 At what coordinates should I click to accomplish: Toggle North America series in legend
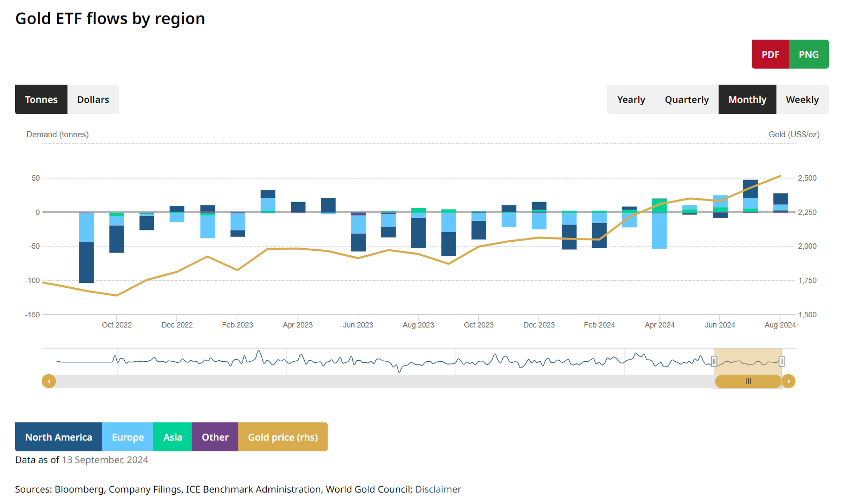point(58,437)
